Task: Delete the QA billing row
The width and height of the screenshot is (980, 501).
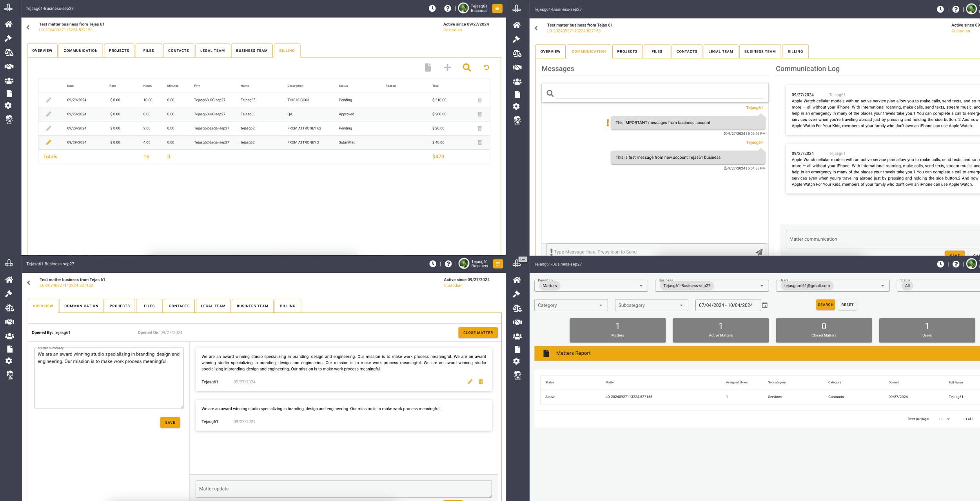Action: tap(479, 114)
